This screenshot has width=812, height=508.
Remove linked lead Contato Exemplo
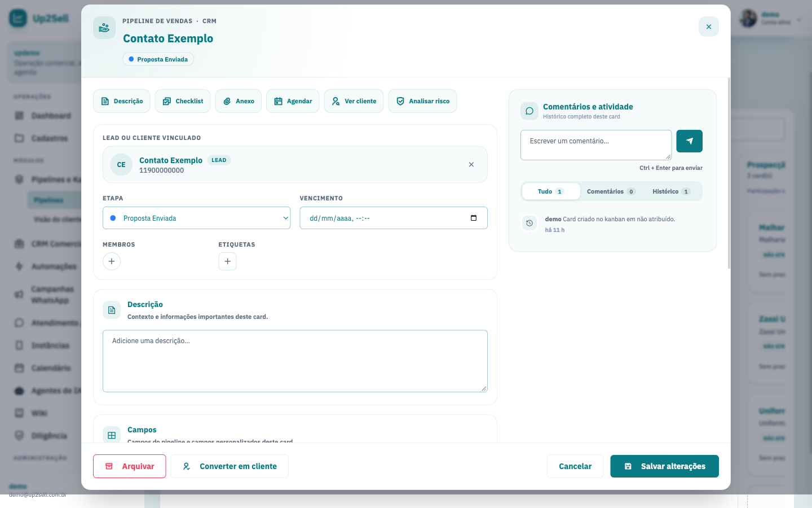[x=471, y=165]
